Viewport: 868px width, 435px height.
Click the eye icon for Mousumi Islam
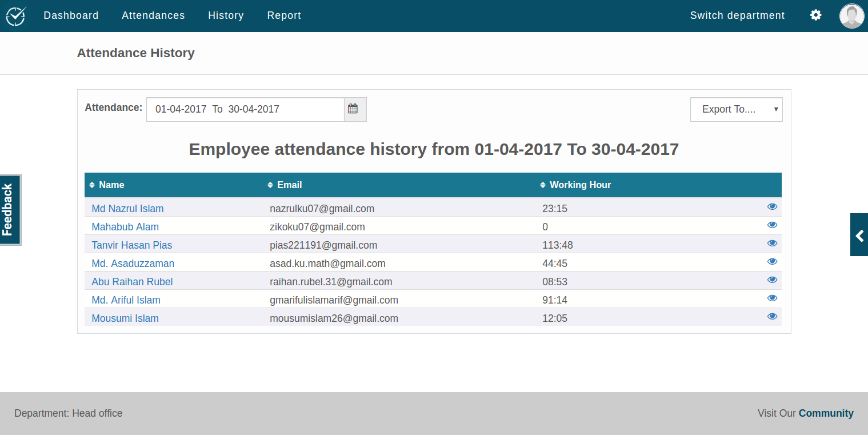[x=772, y=316]
